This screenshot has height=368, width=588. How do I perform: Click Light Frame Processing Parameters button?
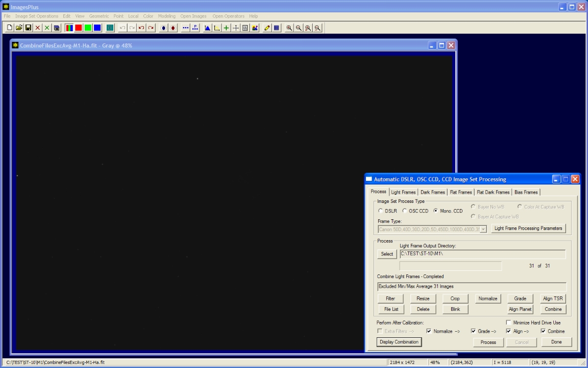tap(528, 228)
